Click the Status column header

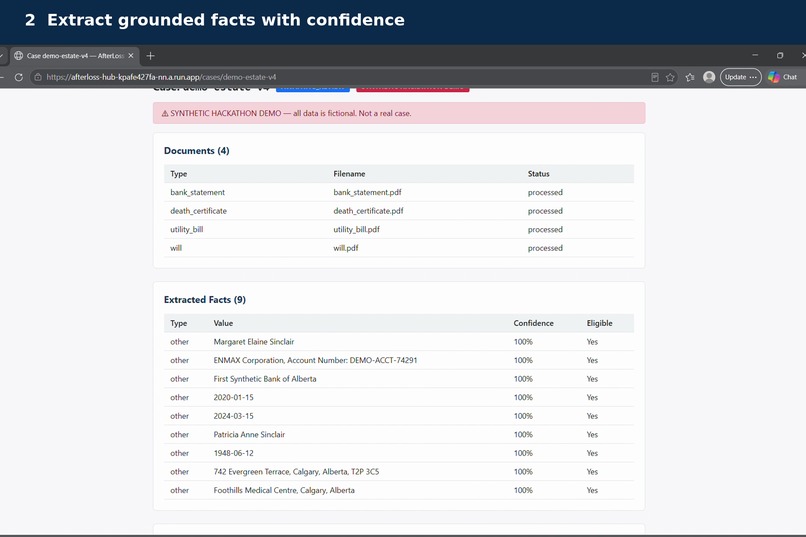click(538, 174)
